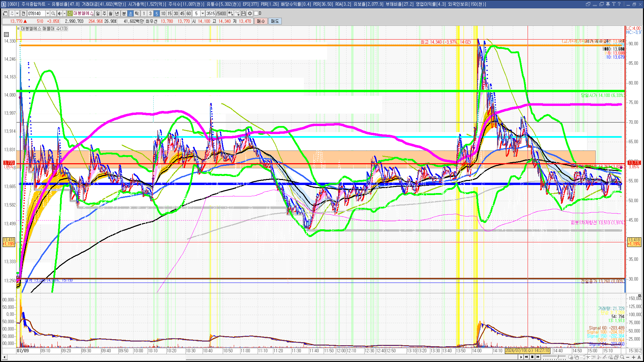Expand the interval value 5 dropdown

pos(203,13)
